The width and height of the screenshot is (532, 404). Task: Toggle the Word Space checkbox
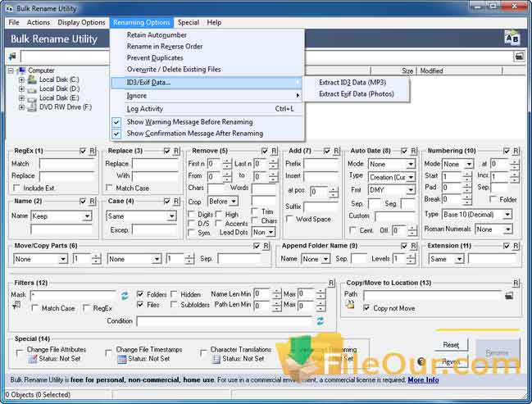coord(289,219)
